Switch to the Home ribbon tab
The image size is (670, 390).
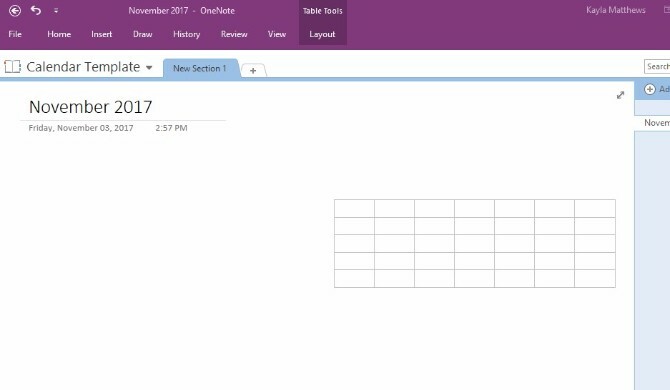pyautogui.click(x=59, y=34)
